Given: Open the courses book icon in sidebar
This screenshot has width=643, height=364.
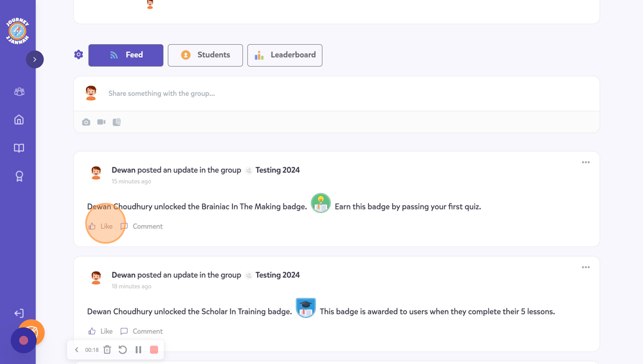Looking at the screenshot, I should click(x=19, y=148).
